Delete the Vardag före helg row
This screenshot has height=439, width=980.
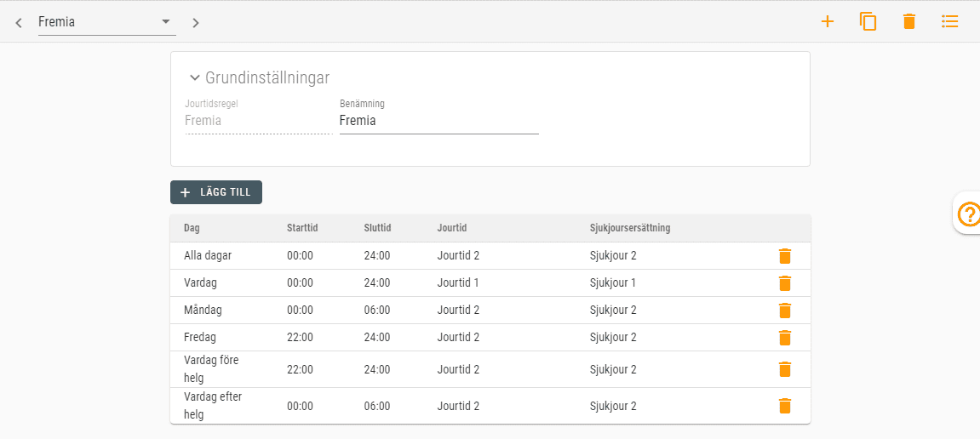coord(785,369)
